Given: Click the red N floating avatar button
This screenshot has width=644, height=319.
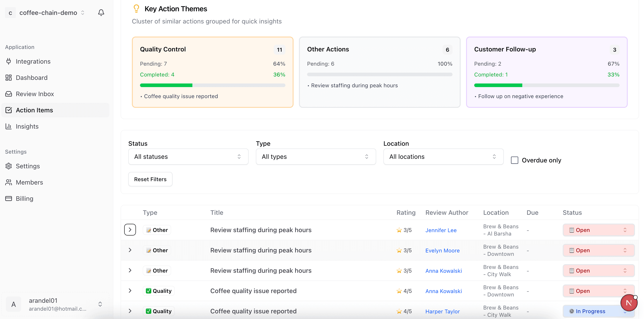Looking at the screenshot, I should point(628,303).
